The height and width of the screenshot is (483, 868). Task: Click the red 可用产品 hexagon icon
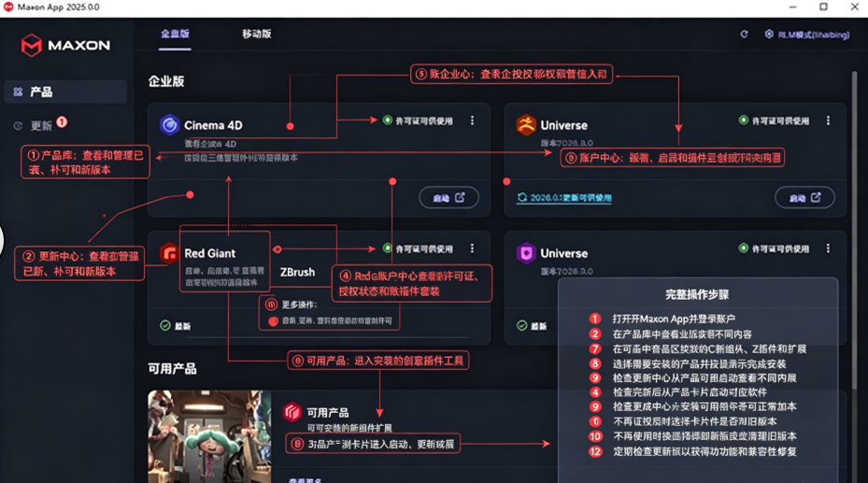click(292, 412)
